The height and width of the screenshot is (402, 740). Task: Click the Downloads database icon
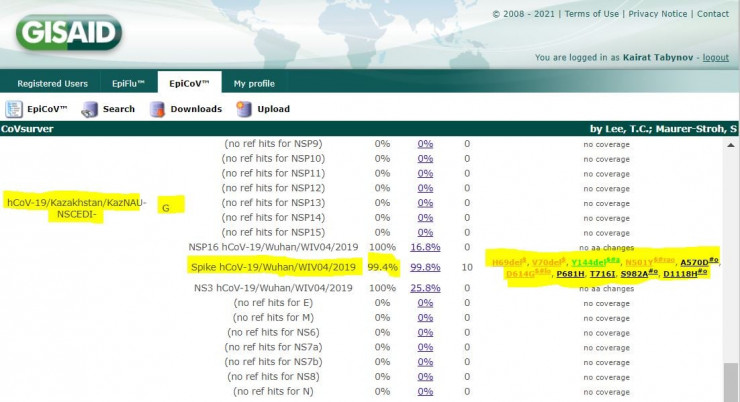(160, 109)
